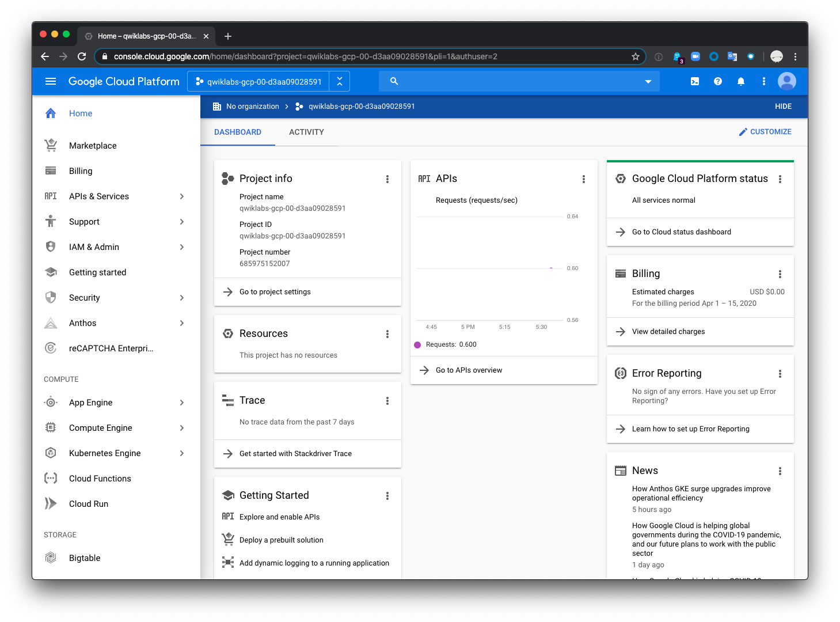Open a new browser tab

click(x=228, y=36)
